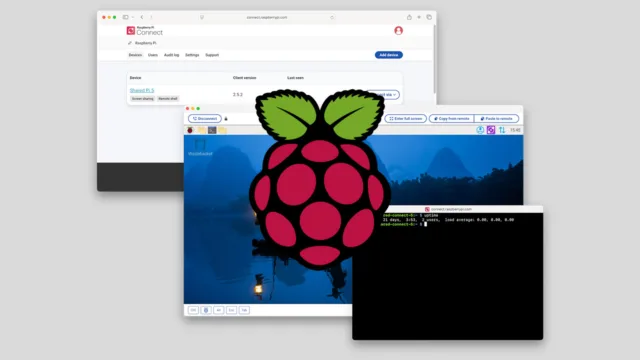Image resolution: width=640 pixels, height=360 pixels.
Task: Click the 2.5.2 client version value
Action: [238, 95]
